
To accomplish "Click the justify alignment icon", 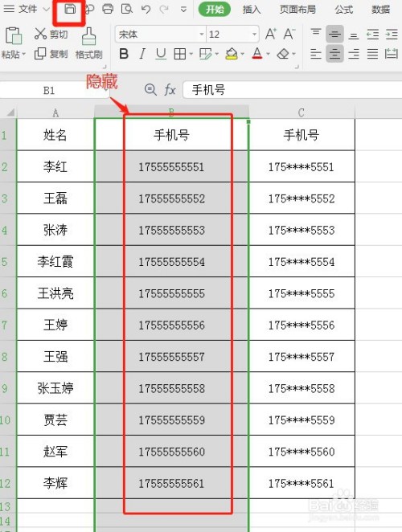I will pos(373,54).
